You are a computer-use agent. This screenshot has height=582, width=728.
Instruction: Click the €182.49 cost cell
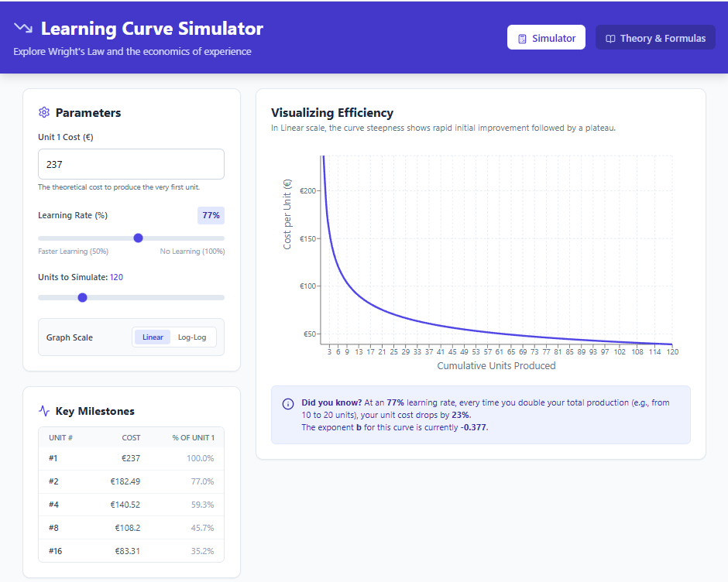point(125,481)
